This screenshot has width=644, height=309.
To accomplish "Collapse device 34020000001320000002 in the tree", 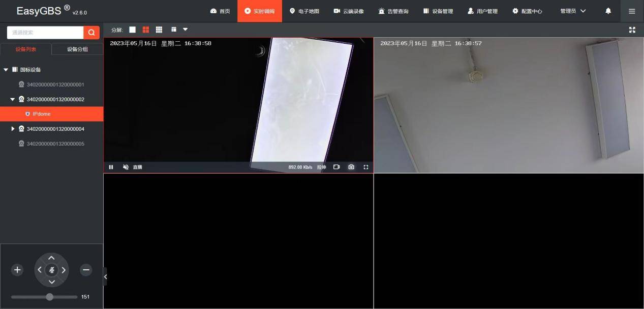I will 13,99.
